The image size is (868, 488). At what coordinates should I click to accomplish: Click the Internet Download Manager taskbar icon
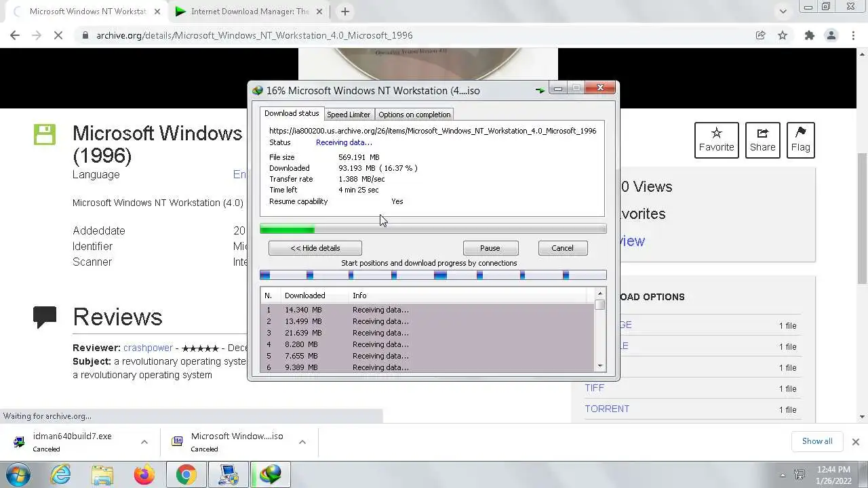pyautogui.click(x=271, y=474)
